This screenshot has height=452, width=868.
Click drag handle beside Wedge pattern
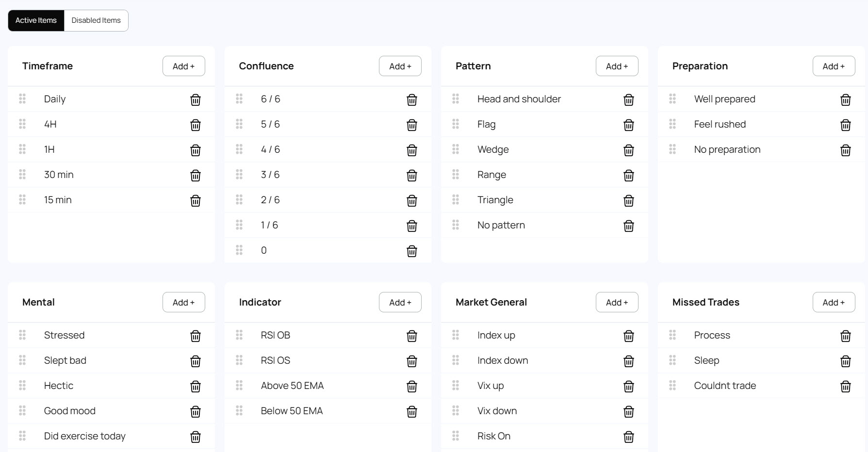click(456, 149)
